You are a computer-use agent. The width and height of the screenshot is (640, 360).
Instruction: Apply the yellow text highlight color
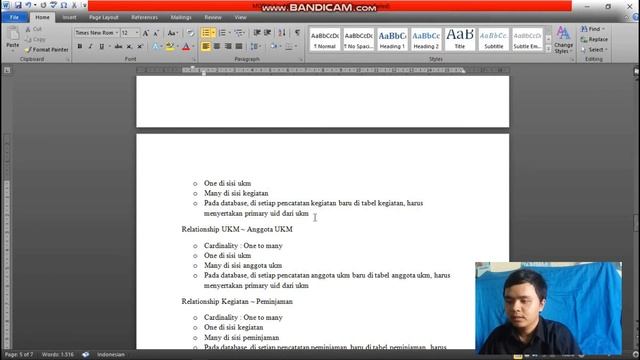point(170,46)
